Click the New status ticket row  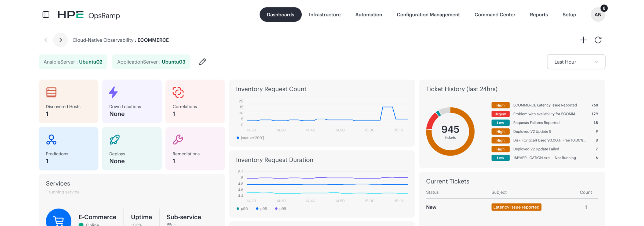point(512,207)
